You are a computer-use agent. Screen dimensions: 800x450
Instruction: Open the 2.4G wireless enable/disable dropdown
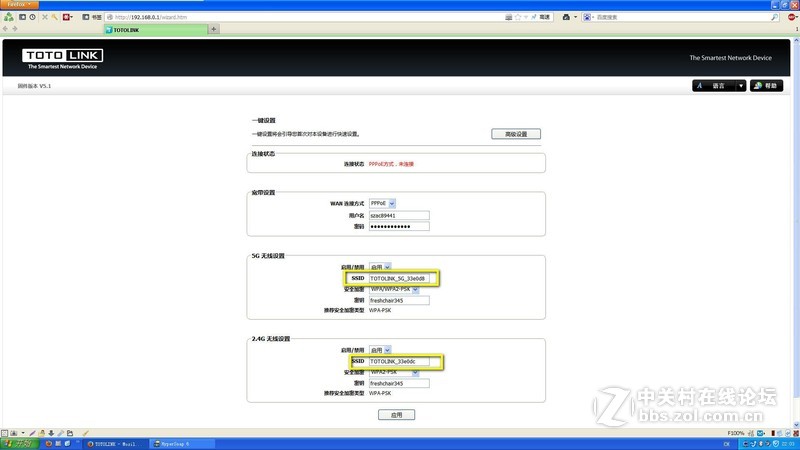pos(380,350)
